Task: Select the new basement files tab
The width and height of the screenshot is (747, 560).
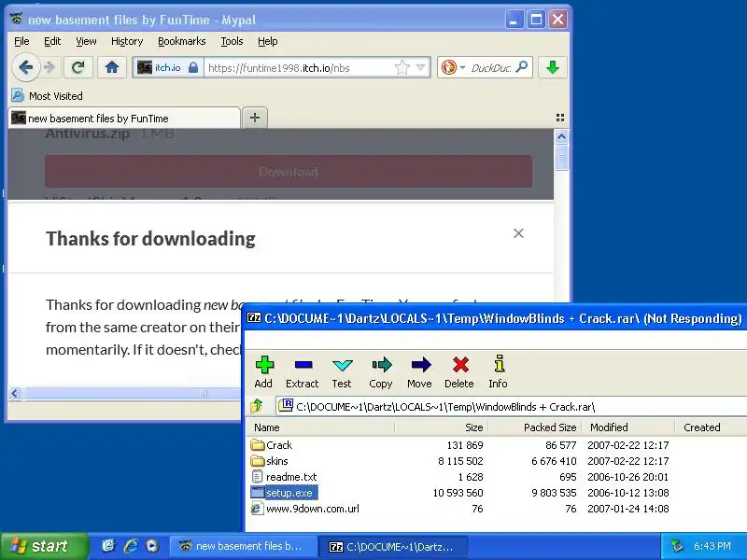Action: 124,119
